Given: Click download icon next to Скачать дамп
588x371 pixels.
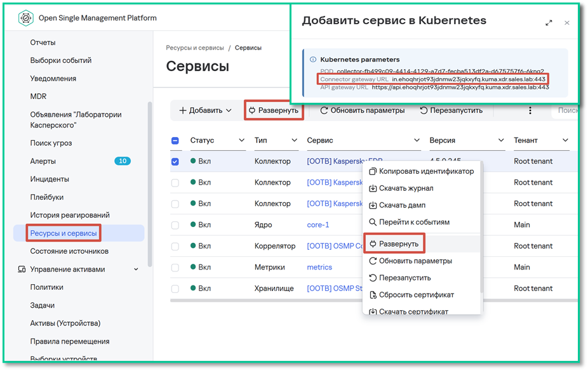Looking at the screenshot, I should pyautogui.click(x=373, y=205).
